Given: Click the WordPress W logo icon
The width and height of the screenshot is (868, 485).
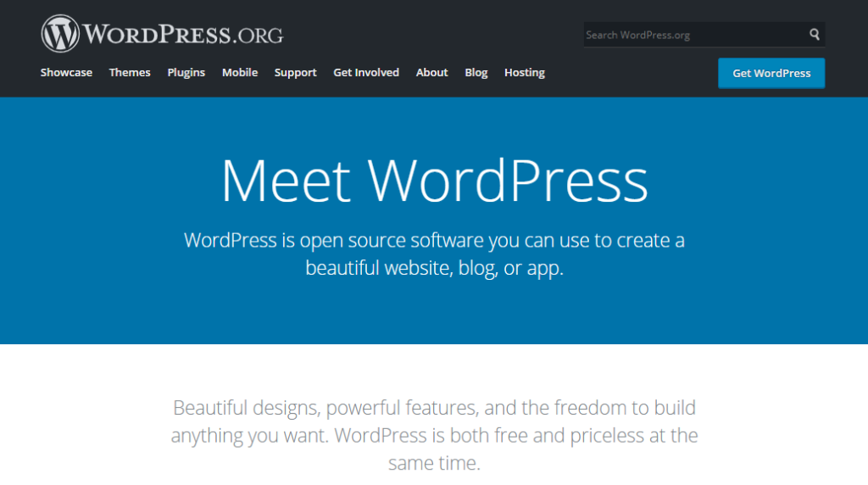Looking at the screenshot, I should coord(60,34).
